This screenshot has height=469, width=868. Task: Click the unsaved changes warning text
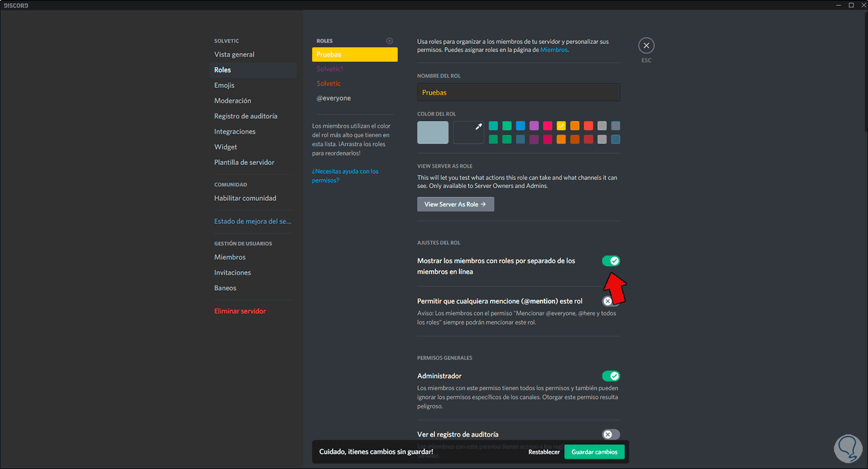click(376, 452)
